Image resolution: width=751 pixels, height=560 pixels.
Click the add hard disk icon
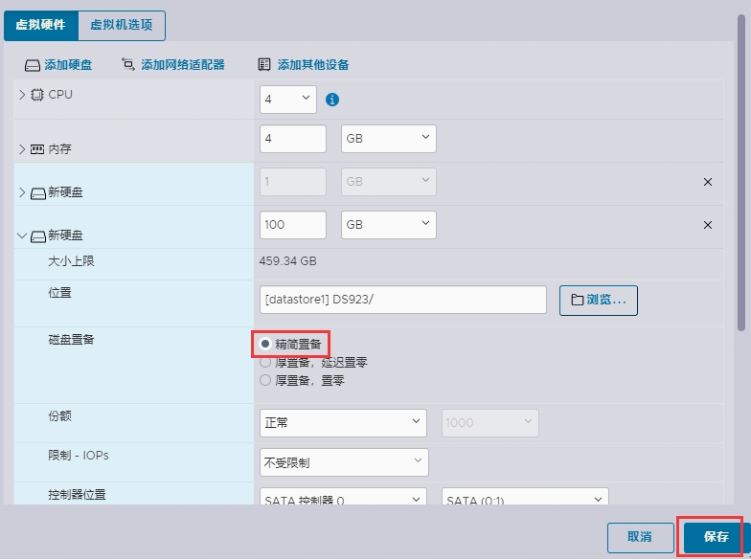pos(33,65)
